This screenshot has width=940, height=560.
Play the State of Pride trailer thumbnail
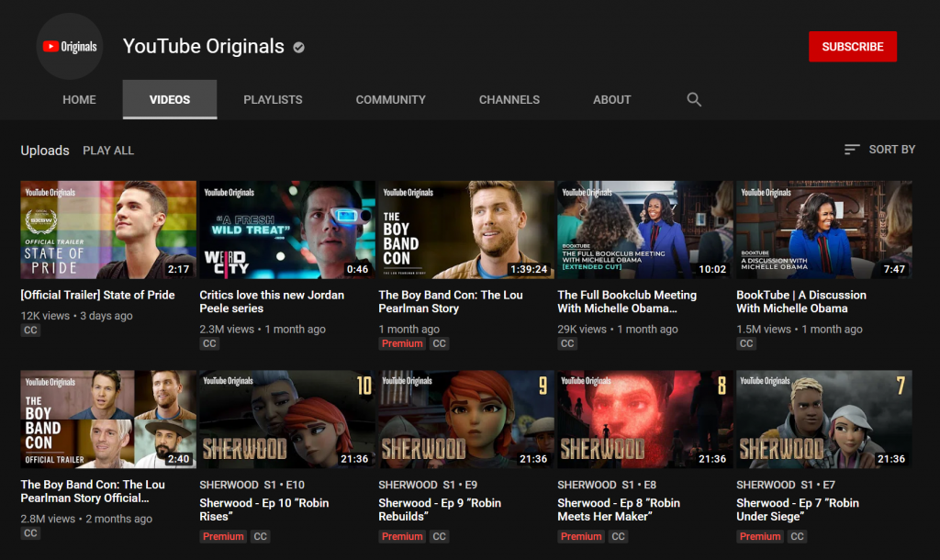(108, 230)
